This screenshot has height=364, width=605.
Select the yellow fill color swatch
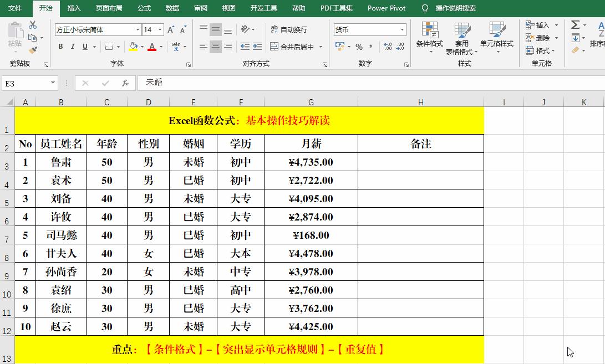[132, 49]
